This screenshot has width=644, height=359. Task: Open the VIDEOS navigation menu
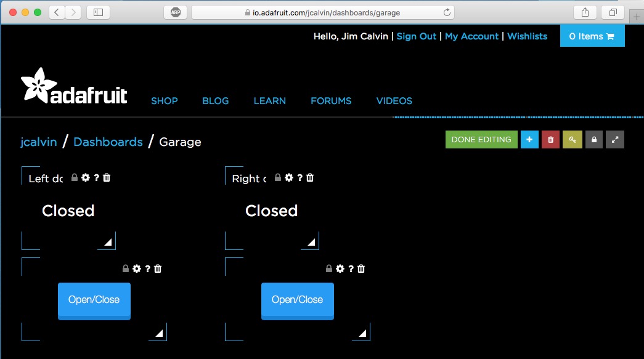(x=394, y=101)
